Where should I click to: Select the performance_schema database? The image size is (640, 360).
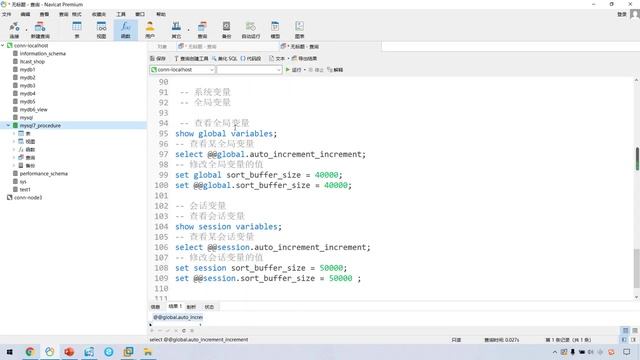pos(44,173)
